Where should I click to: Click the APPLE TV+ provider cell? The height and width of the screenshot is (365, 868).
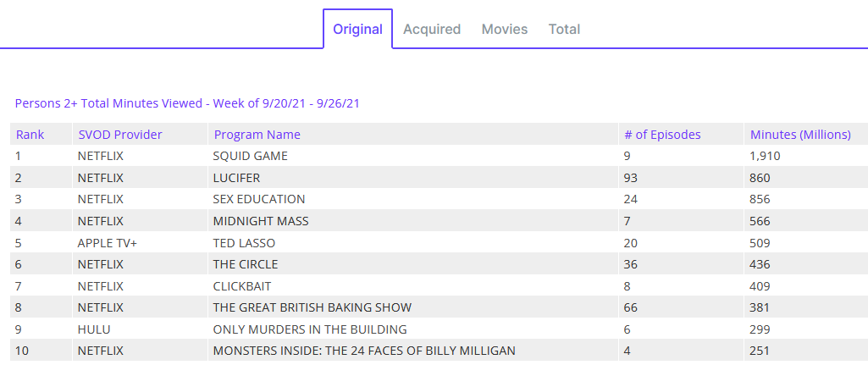tap(106, 243)
